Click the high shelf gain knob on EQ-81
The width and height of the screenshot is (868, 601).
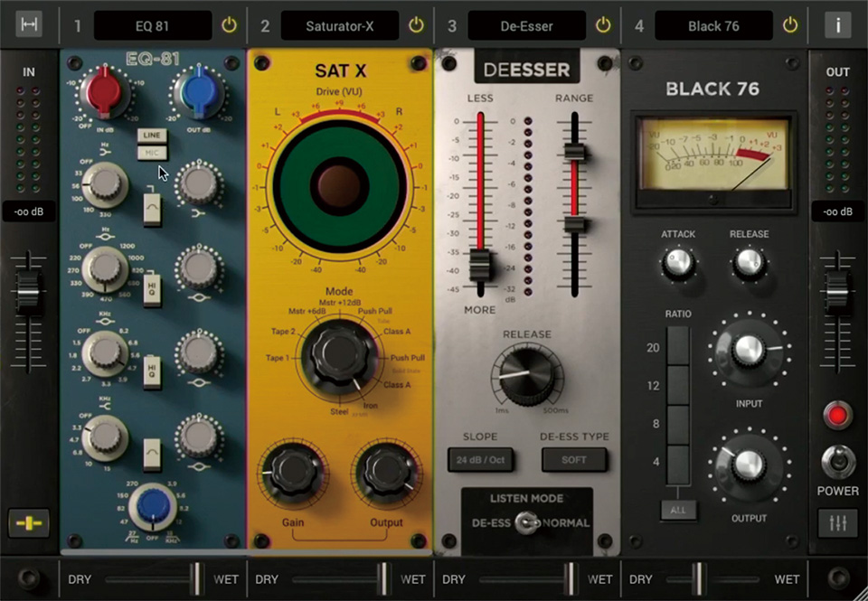coord(198,437)
